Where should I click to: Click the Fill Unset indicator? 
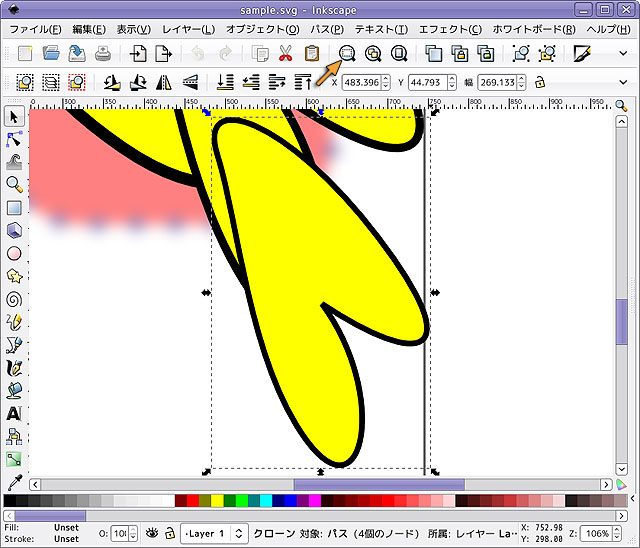pyautogui.click(x=66, y=527)
